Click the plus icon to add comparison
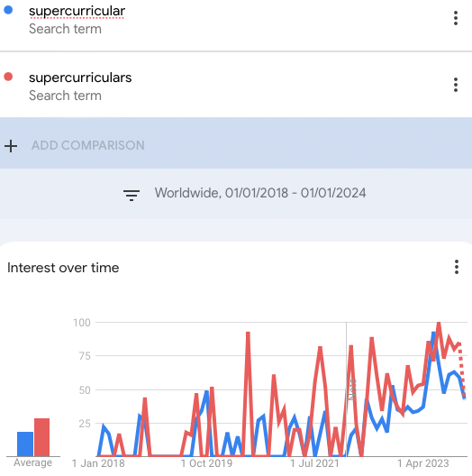 click(x=11, y=146)
